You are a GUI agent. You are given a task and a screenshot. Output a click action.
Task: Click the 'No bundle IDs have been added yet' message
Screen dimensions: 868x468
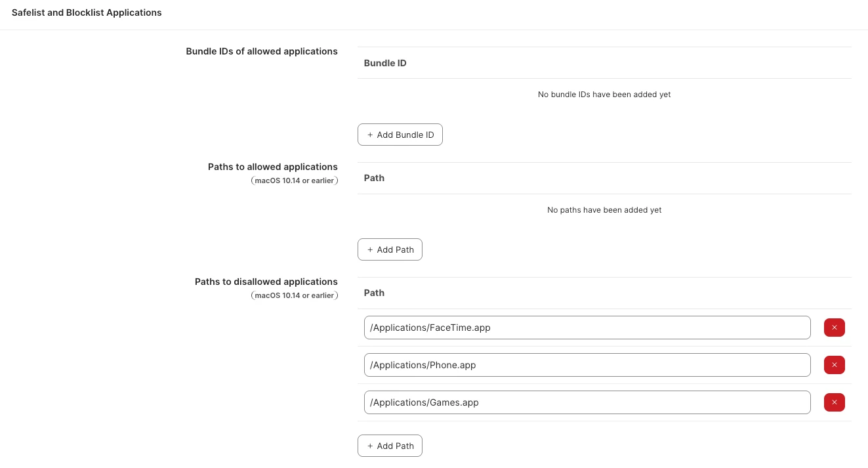tap(604, 95)
